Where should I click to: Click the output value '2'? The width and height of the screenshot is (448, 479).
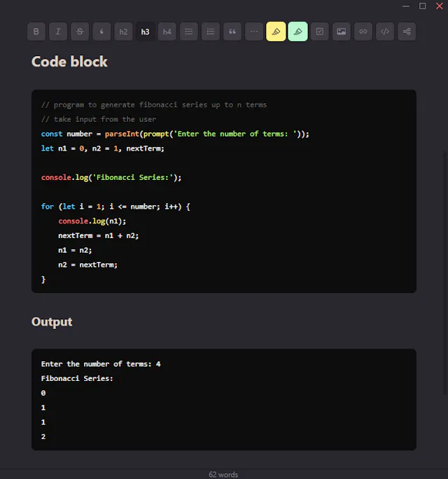pyautogui.click(x=43, y=437)
